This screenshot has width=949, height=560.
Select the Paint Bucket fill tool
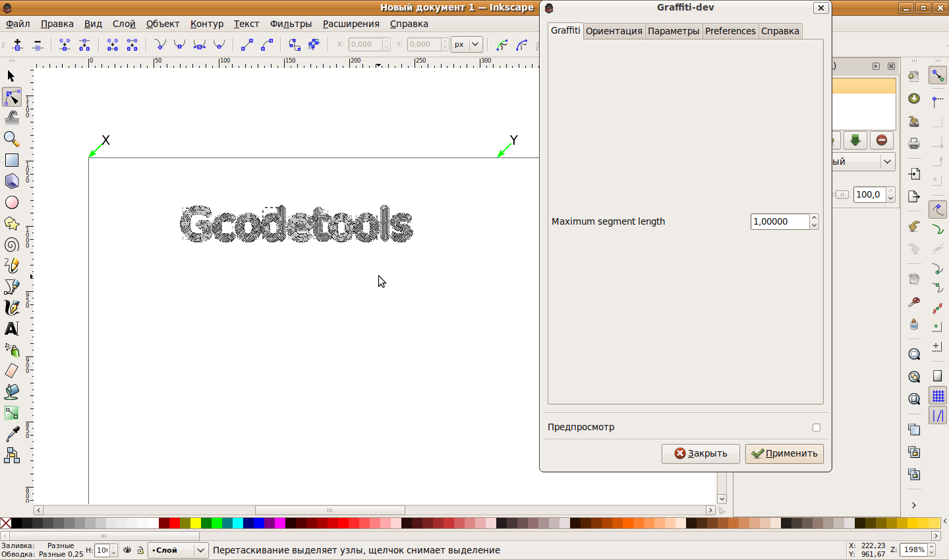tap(11, 392)
